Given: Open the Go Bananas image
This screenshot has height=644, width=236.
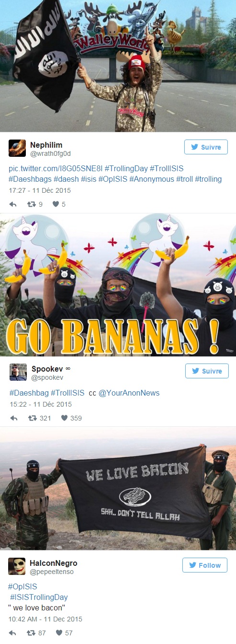Looking at the screenshot, I should click(x=118, y=285).
